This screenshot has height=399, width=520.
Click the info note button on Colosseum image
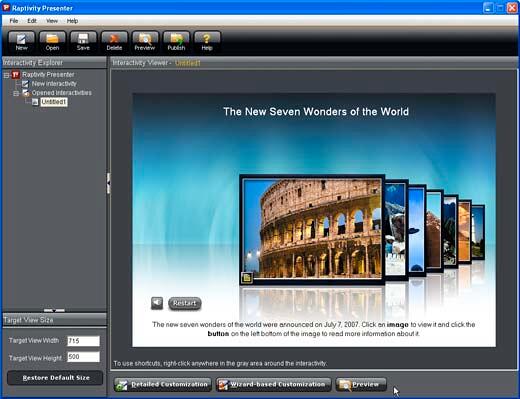pos(247,278)
